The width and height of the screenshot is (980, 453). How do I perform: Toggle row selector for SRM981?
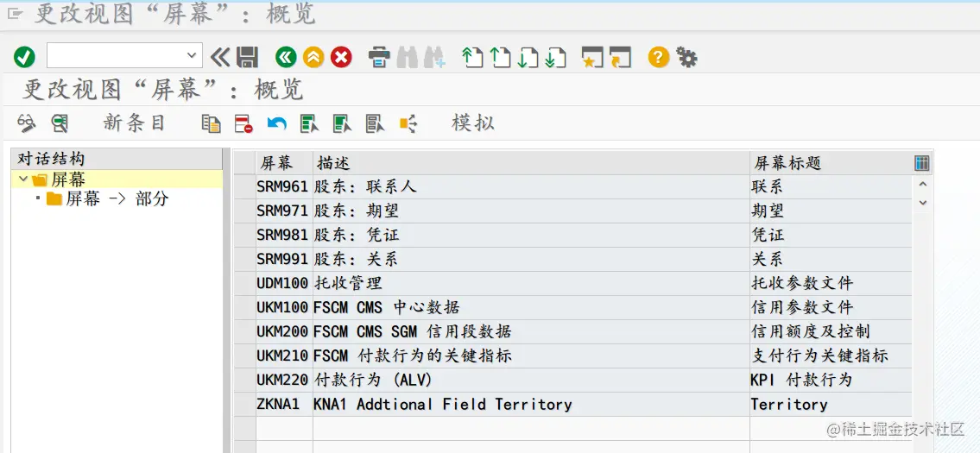(245, 235)
